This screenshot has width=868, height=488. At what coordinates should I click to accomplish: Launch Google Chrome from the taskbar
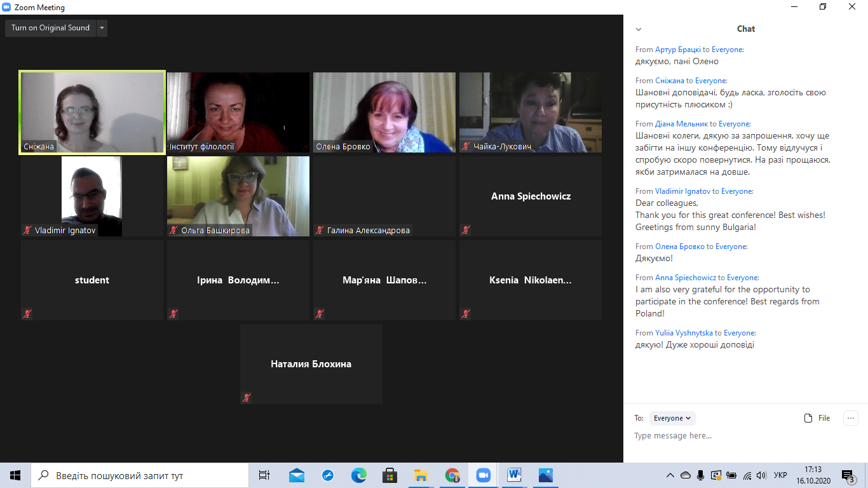tap(452, 475)
